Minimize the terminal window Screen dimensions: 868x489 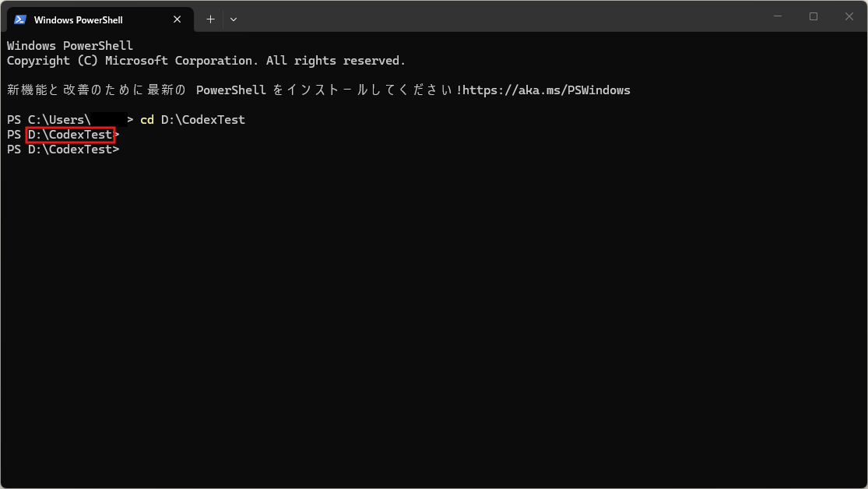click(x=778, y=16)
